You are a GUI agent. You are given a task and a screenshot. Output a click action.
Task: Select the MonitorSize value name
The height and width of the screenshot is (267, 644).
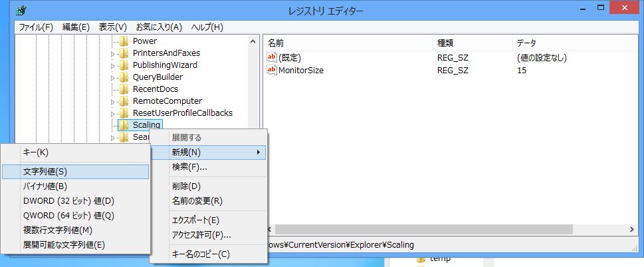point(301,71)
